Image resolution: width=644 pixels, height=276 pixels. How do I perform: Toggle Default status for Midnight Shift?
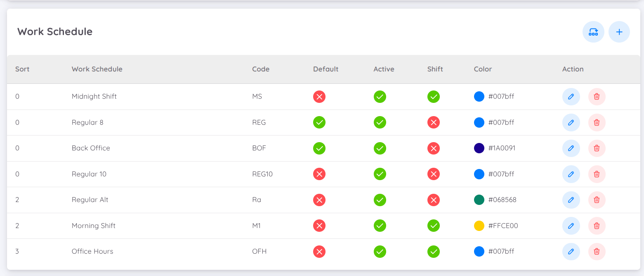coord(319,96)
